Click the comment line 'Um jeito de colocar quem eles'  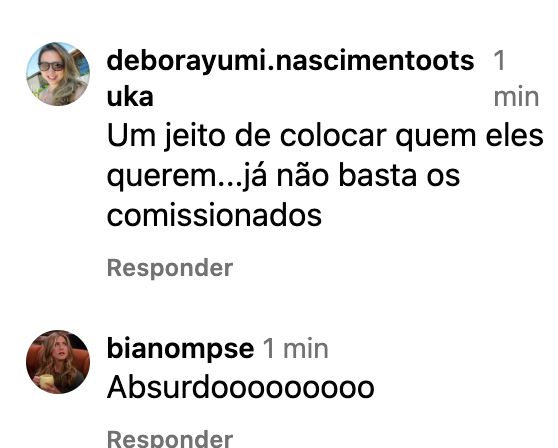tap(325, 137)
